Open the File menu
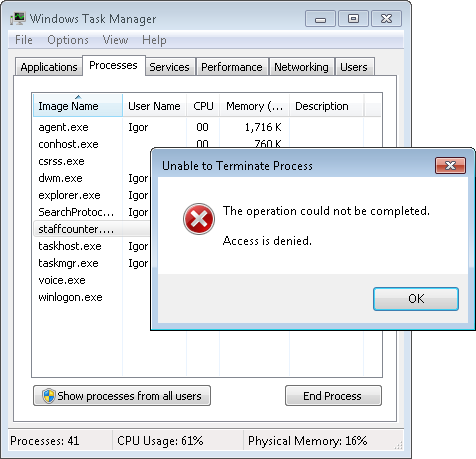476x459 pixels. point(24,40)
